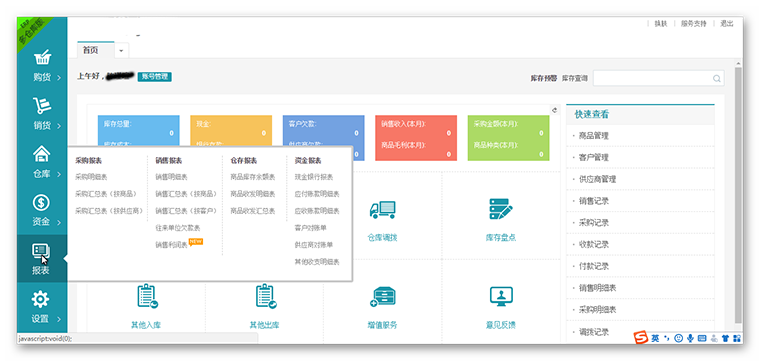Click the 意见反馈 monitor icon

[x=501, y=296]
